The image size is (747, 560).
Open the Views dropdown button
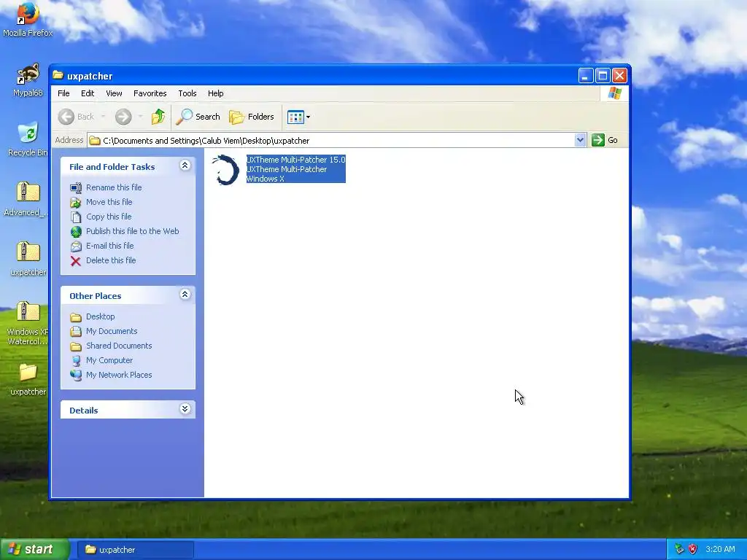tap(298, 117)
